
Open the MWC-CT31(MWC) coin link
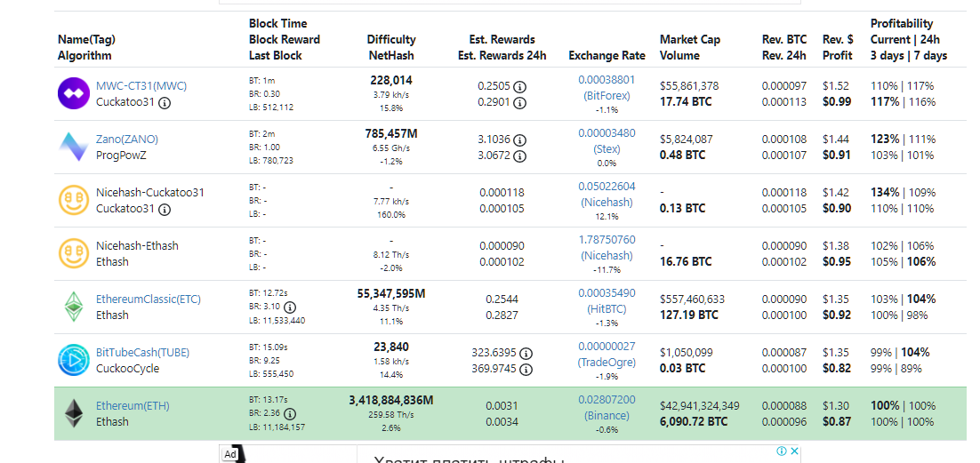pos(141,86)
